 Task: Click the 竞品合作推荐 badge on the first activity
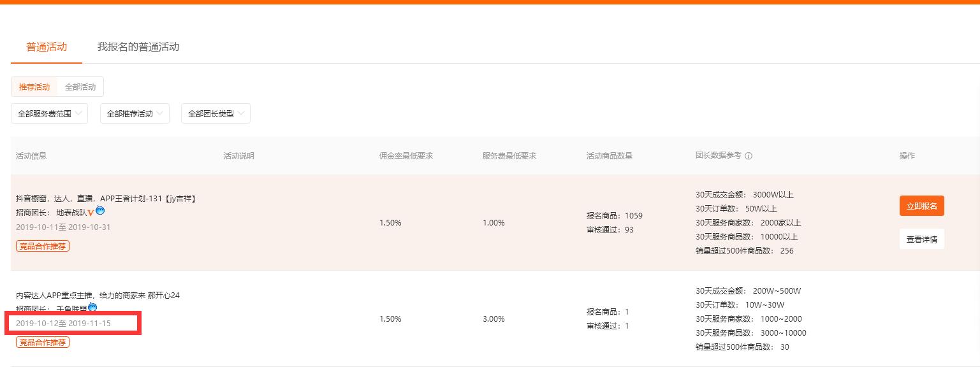click(x=42, y=246)
